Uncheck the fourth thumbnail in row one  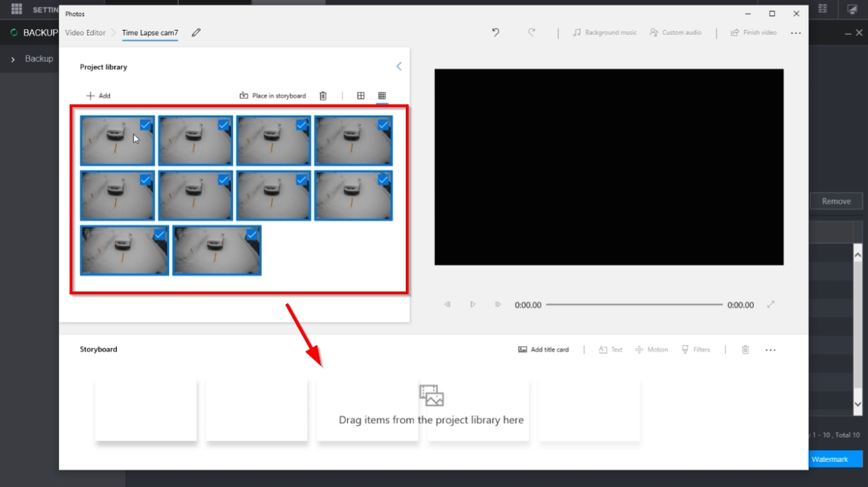(x=384, y=125)
